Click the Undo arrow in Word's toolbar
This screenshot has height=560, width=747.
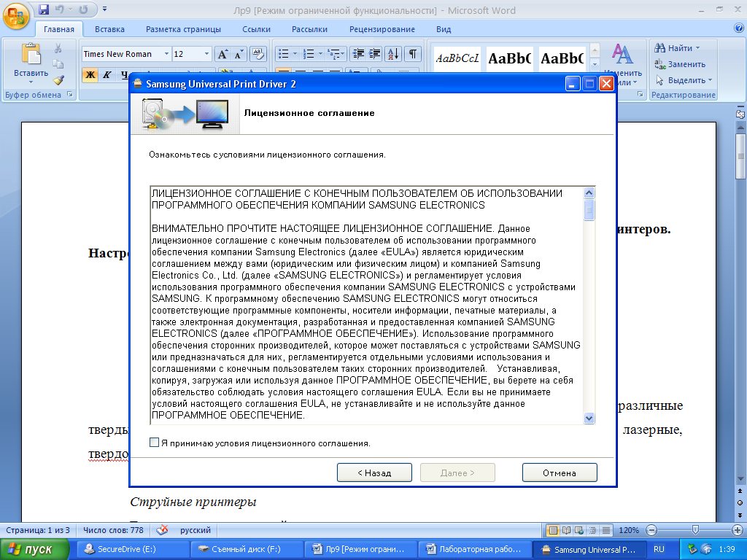(60, 9)
